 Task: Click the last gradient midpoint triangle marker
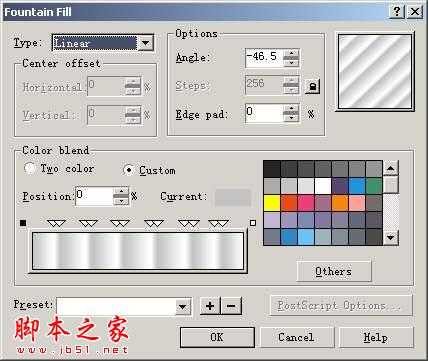click(x=218, y=223)
